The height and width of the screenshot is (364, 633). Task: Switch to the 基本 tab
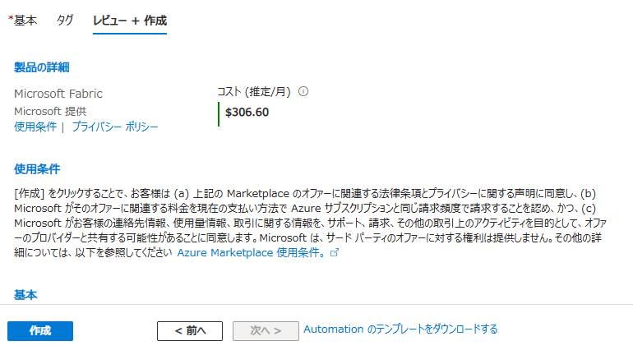(23, 21)
